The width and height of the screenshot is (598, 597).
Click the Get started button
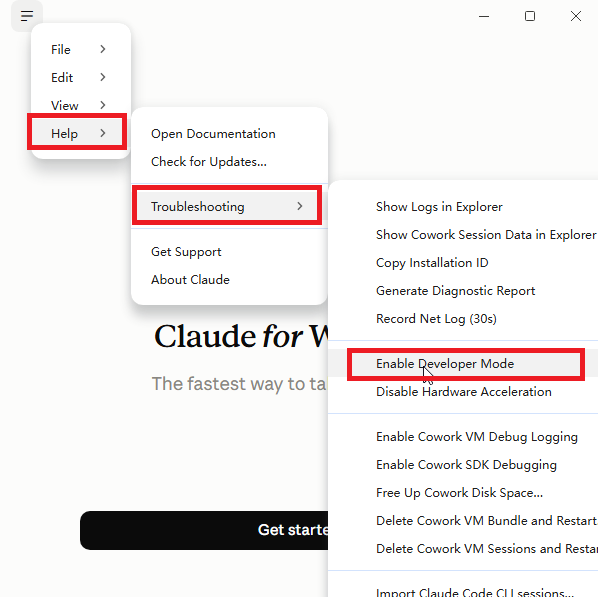coord(204,530)
